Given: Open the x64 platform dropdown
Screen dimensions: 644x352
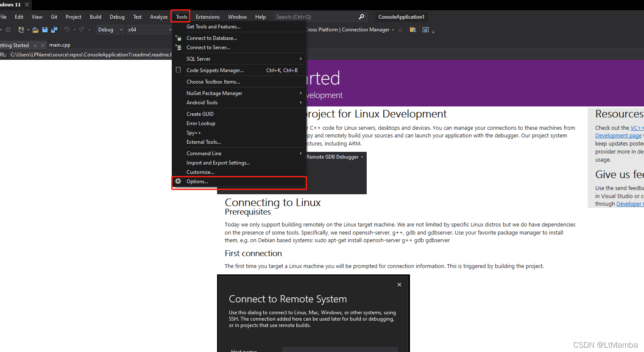Looking at the screenshot, I should pyautogui.click(x=150, y=30).
